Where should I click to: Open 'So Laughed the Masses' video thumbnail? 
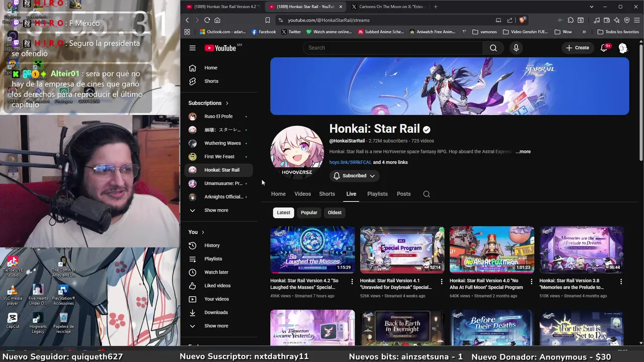312,250
